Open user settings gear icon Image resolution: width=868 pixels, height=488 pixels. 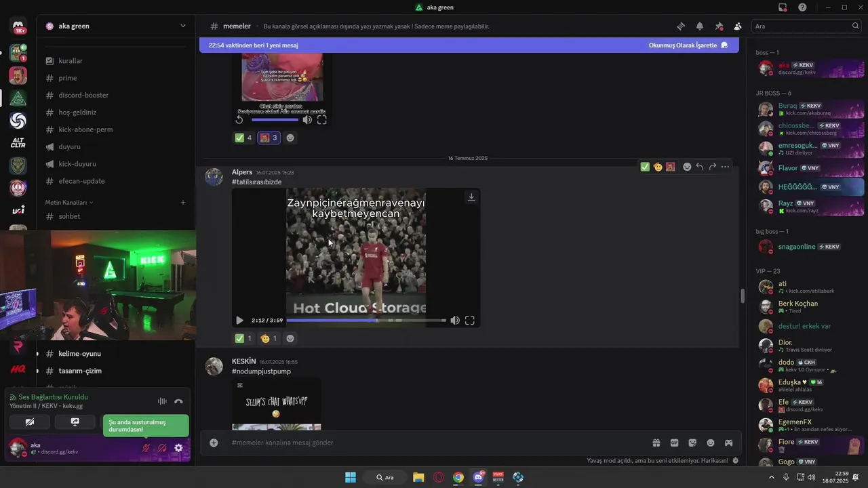coord(178,448)
